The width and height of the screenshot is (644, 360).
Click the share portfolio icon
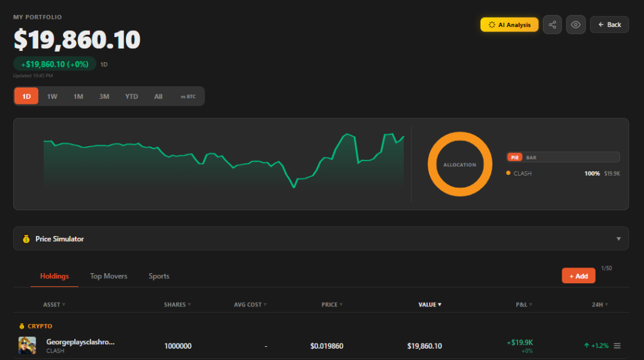point(552,25)
